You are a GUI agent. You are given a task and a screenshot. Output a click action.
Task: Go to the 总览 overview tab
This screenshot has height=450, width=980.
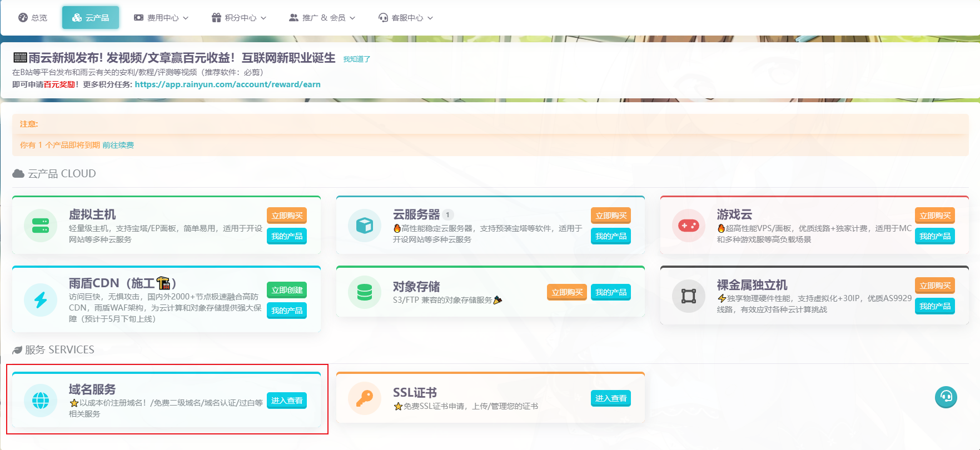click(33, 18)
